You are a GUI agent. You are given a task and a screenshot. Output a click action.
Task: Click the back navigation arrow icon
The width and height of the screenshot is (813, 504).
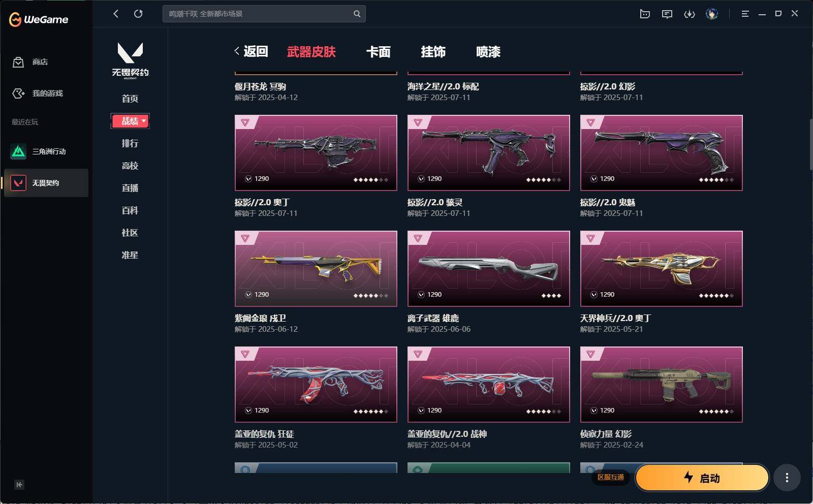tap(116, 14)
